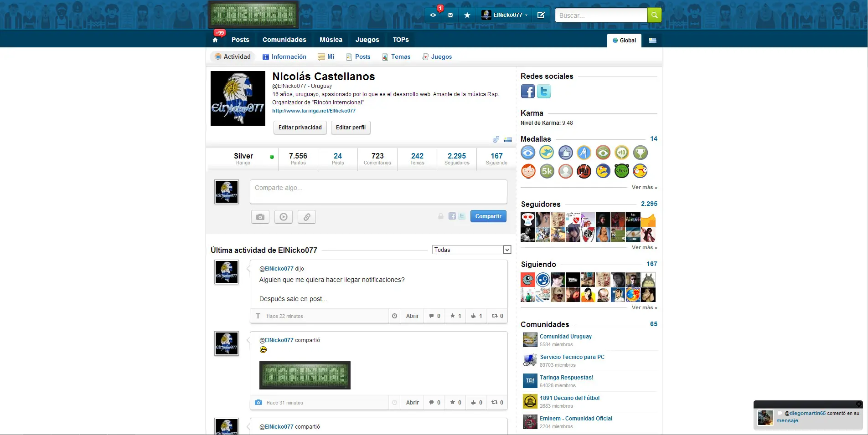Open the TOPs main menu

[x=401, y=40]
